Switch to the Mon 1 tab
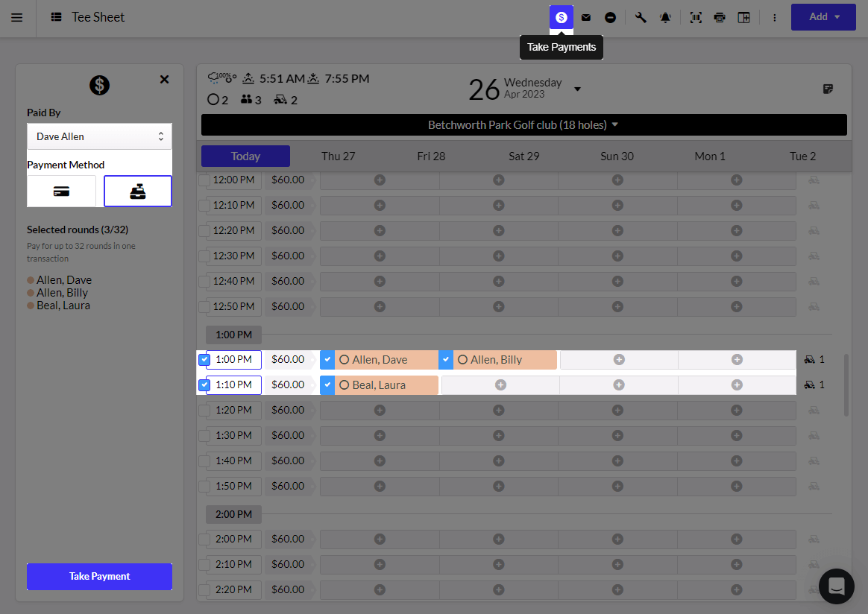The image size is (868, 614). (710, 156)
